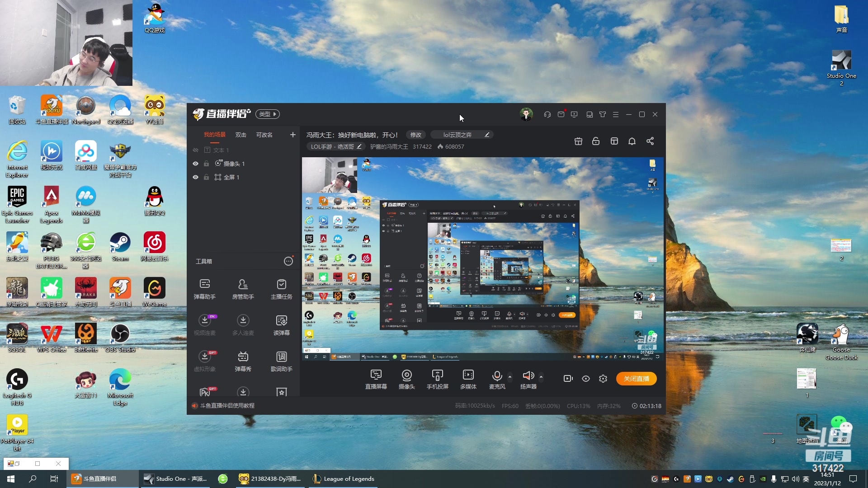Hide the 摄像头 1 source layer
This screenshot has height=488, width=868.
195,164
